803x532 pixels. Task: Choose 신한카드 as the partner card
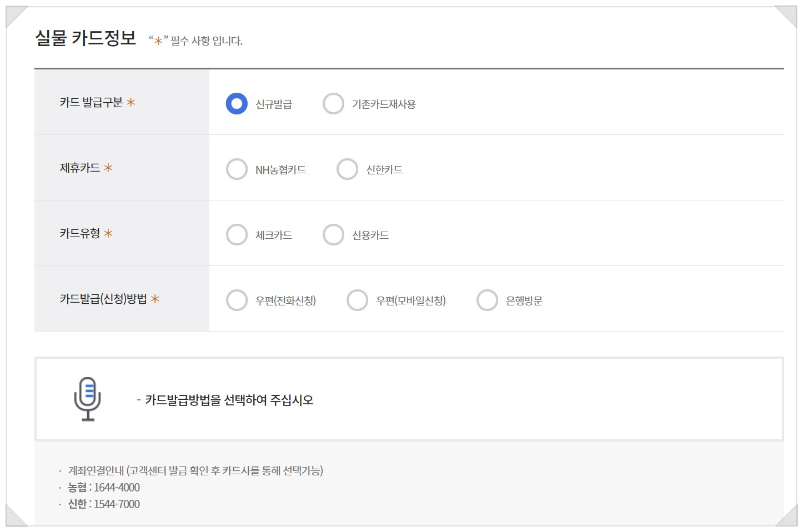click(347, 169)
